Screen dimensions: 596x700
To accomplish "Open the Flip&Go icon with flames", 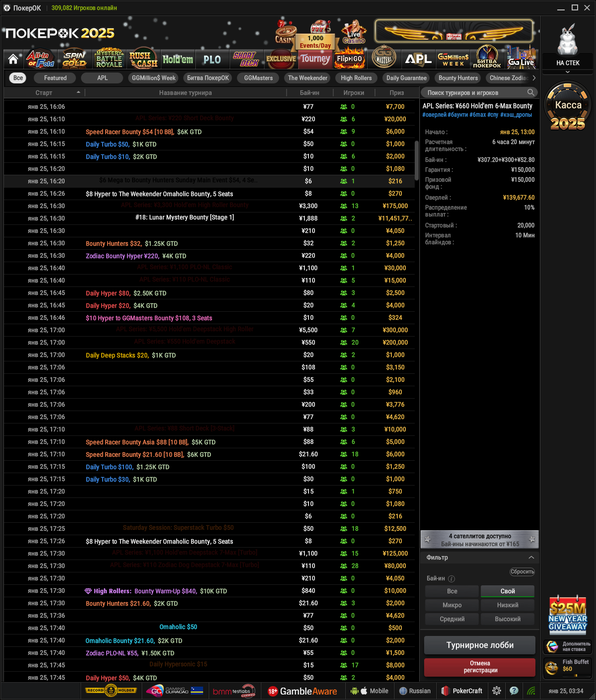I will click(350, 58).
